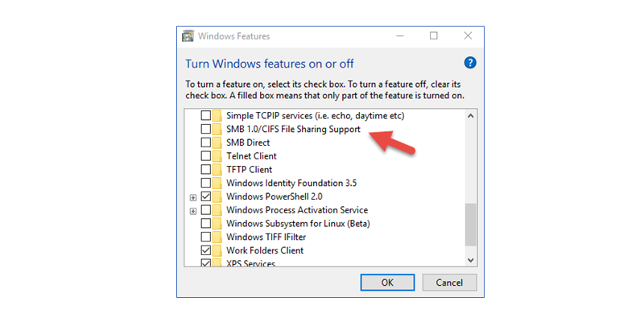644x322 pixels.
Task: Check the Telnet Client checkbox
Action: 205,156
